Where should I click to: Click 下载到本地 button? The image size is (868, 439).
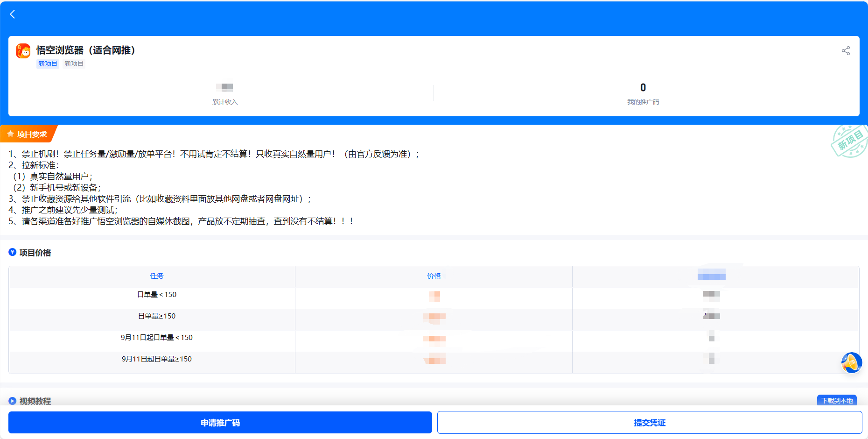837,401
